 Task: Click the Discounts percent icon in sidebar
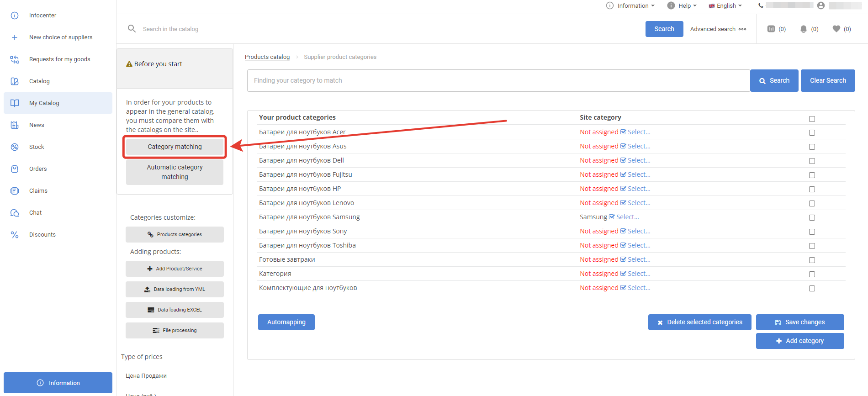pos(15,235)
